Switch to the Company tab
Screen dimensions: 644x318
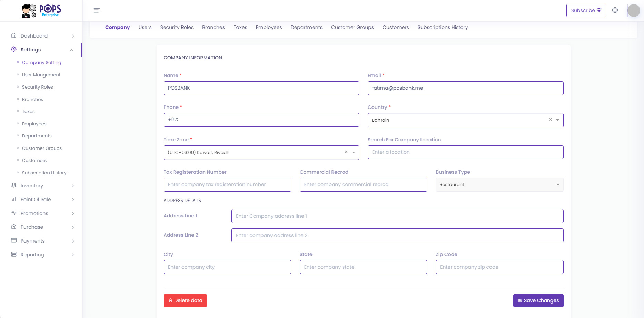[x=117, y=27]
